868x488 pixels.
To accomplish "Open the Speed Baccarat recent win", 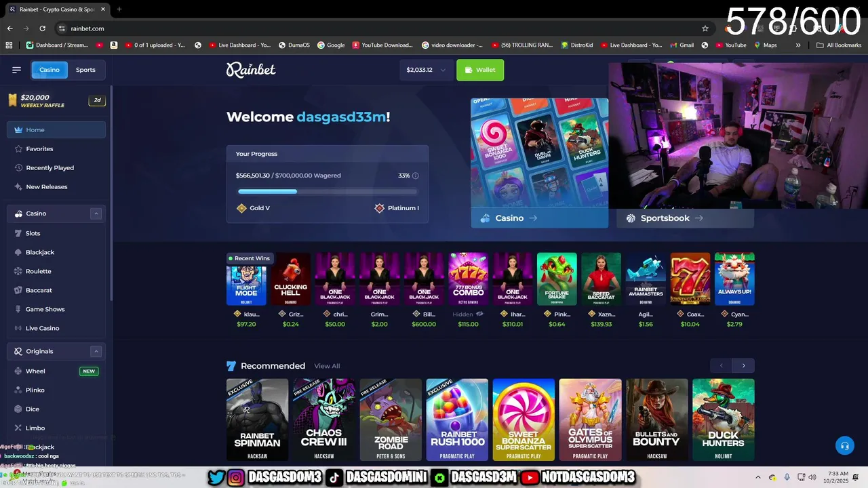I will pos(601,279).
